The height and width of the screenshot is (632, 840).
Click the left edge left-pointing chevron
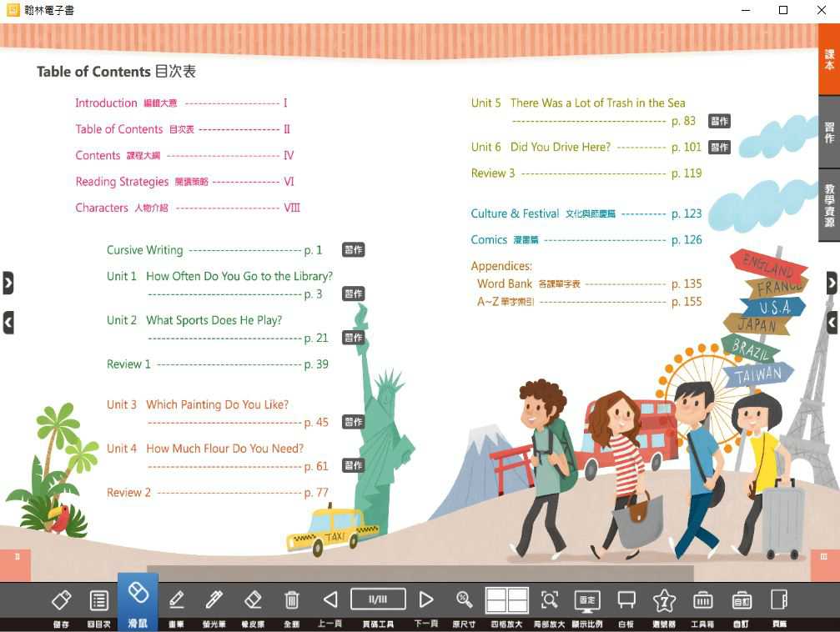[8, 323]
